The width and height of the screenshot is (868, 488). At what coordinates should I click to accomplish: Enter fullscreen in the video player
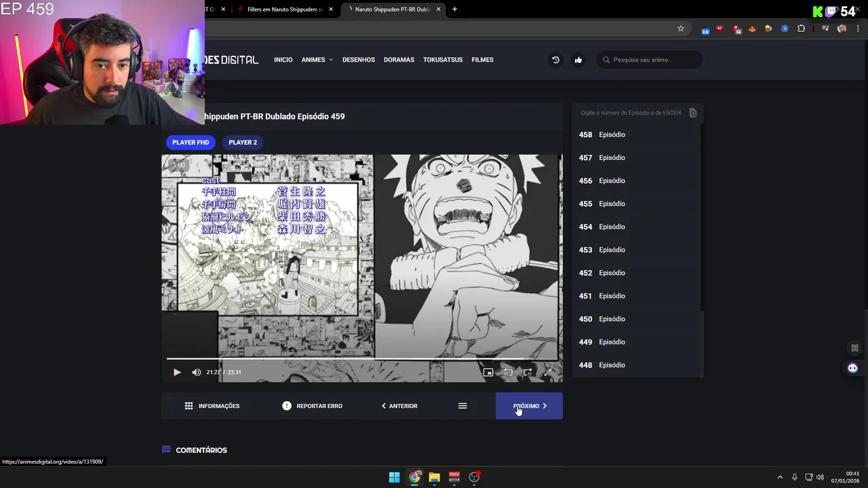pyautogui.click(x=547, y=372)
